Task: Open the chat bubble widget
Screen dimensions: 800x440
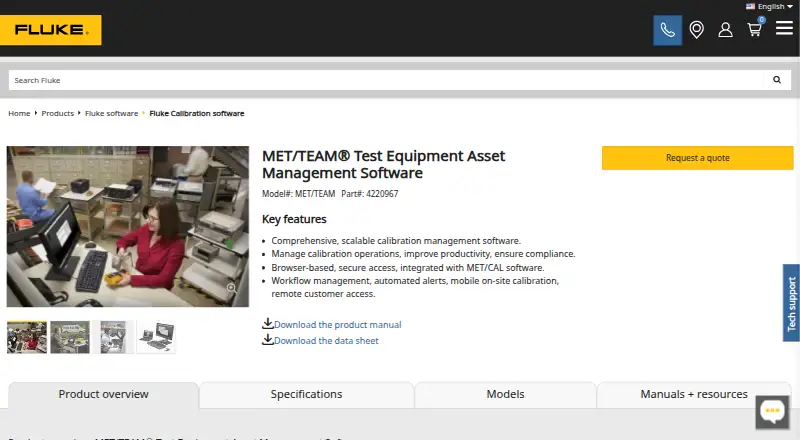Action: tap(772, 411)
